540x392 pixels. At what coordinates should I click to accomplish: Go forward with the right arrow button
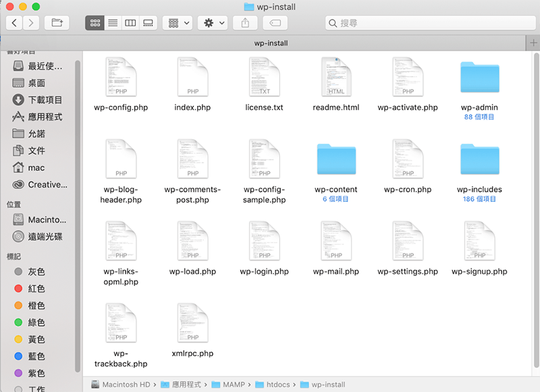(x=31, y=23)
